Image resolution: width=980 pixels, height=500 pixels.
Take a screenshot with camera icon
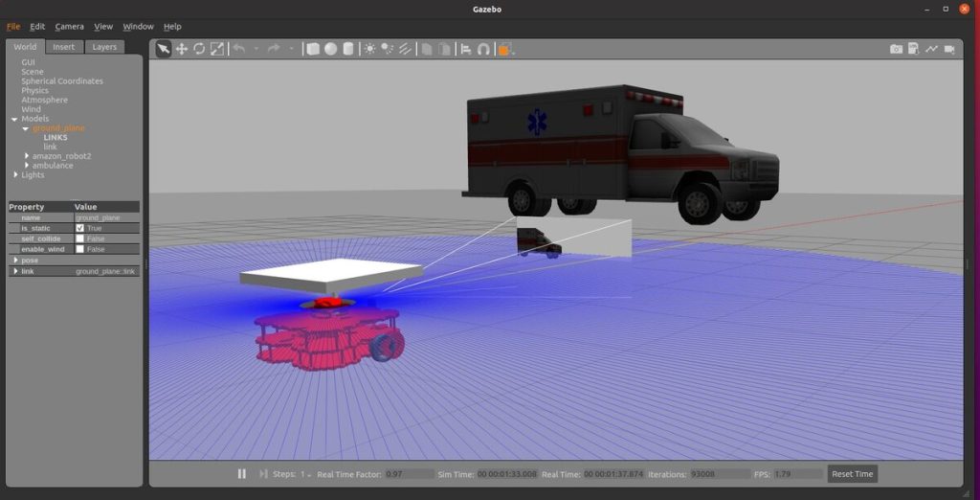[x=896, y=49]
